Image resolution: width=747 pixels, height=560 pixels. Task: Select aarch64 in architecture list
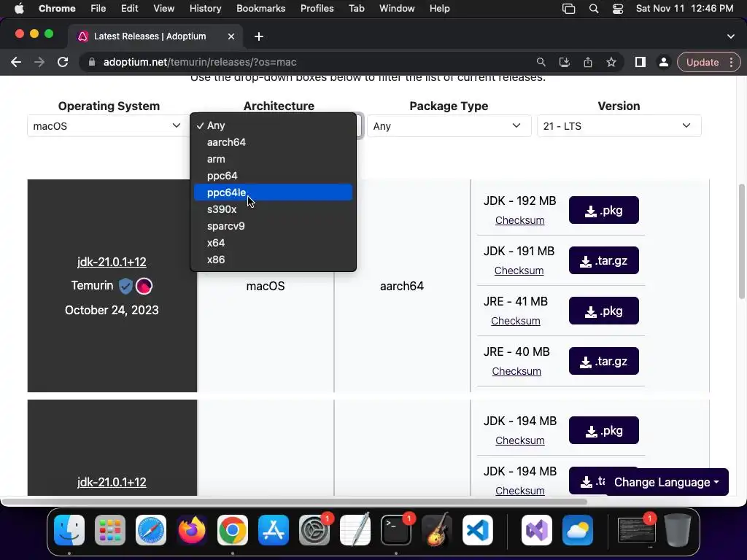(273, 142)
